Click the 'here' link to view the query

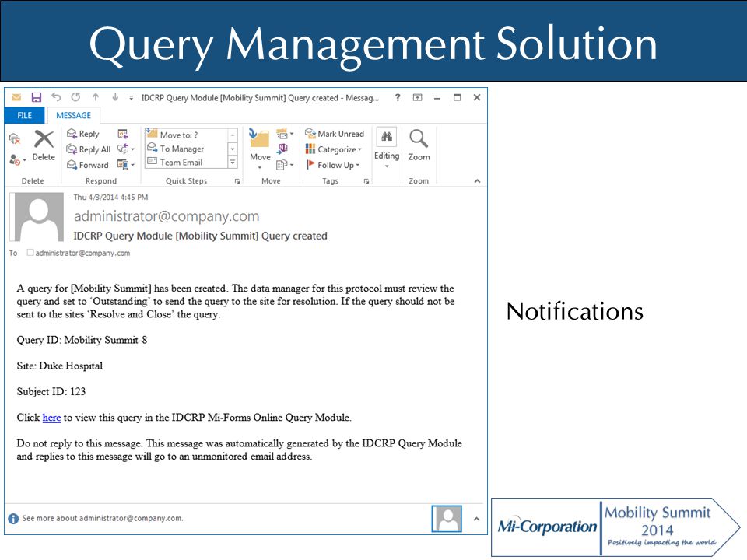pyautogui.click(x=51, y=418)
